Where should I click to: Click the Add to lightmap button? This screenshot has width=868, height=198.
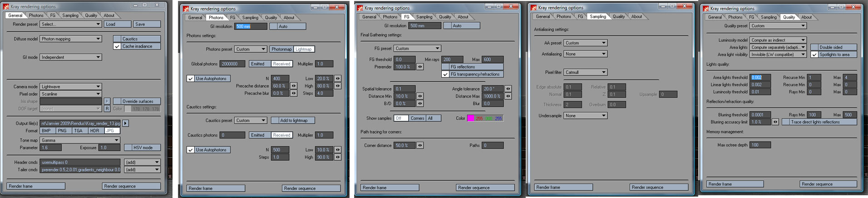pos(293,120)
